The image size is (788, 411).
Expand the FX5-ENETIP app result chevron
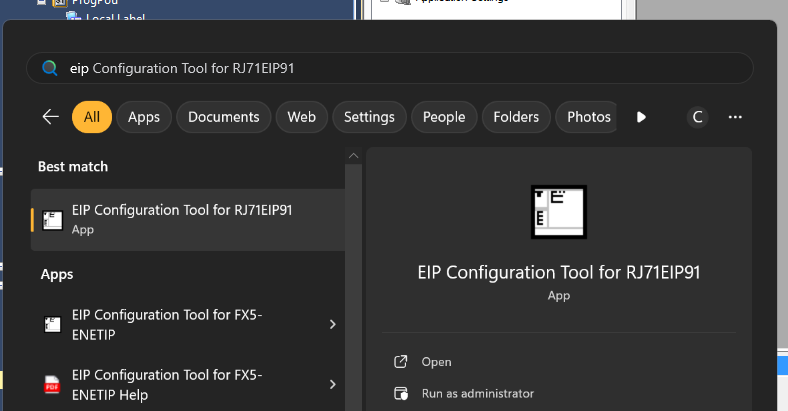[x=332, y=324]
